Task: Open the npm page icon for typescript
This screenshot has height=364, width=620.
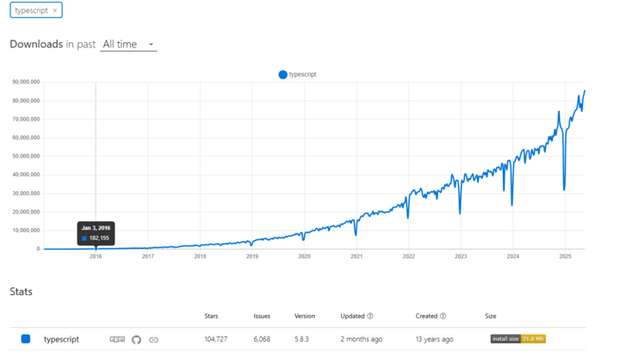Action: click(x=117, y=339)
